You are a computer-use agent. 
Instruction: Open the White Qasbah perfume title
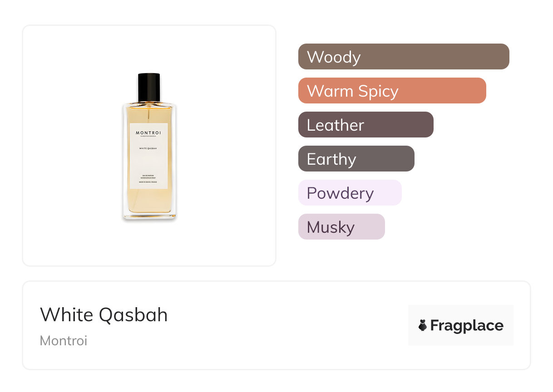104,315
